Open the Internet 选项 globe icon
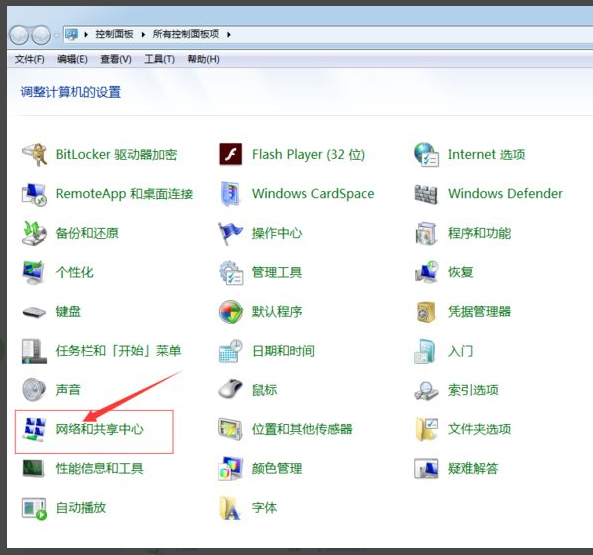 (427, 154)
